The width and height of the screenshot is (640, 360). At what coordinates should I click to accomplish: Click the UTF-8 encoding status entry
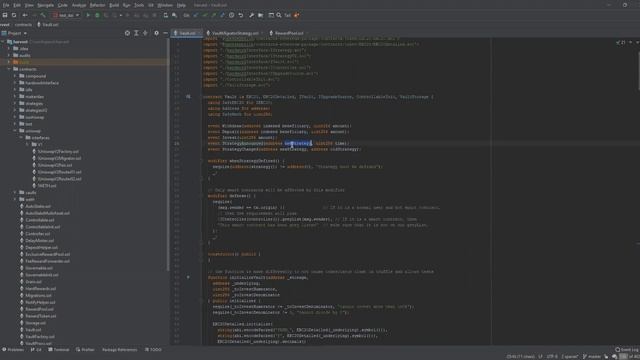[552, 357]
